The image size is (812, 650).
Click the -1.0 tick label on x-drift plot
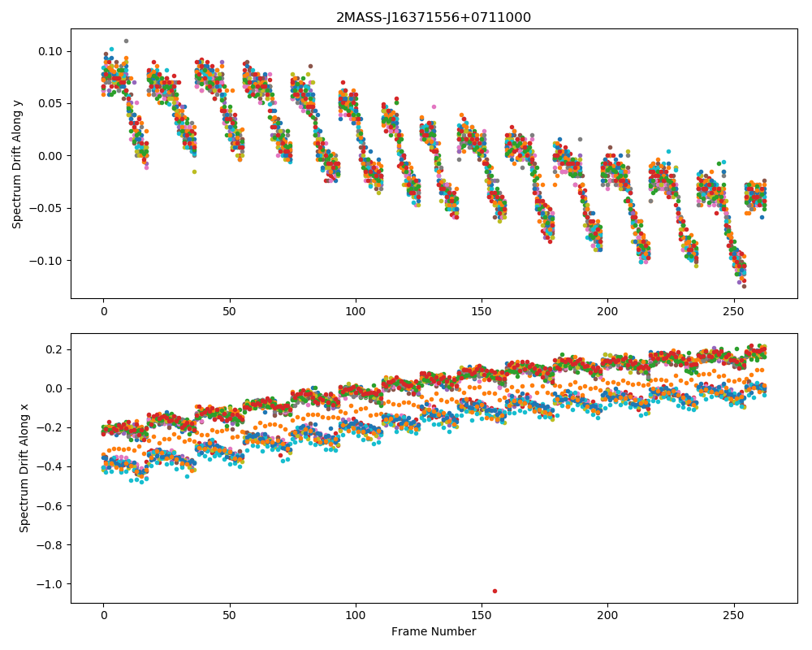pyautogui.click(x=50, y=584)
